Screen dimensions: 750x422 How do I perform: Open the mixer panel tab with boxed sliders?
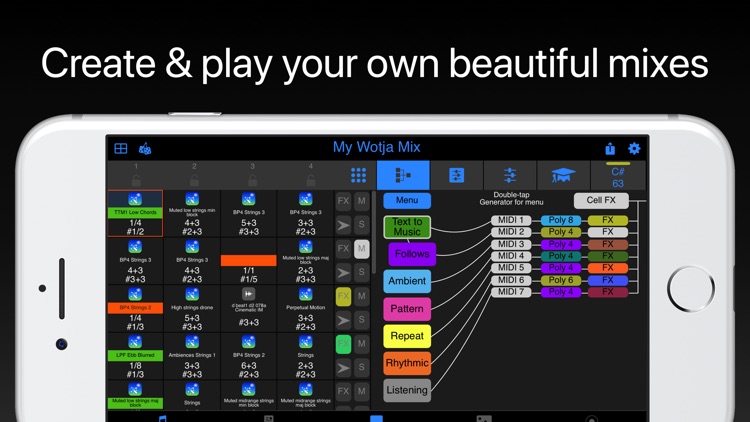(x=456, y=175)
